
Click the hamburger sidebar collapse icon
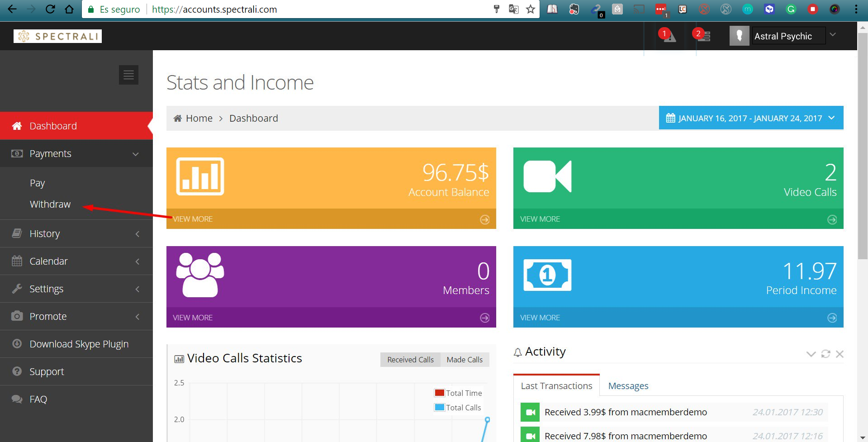128,75
